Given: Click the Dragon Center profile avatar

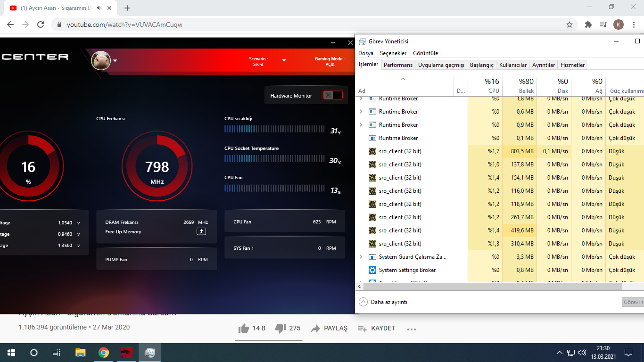Looking at the screenshot, I should pos(101,60).
